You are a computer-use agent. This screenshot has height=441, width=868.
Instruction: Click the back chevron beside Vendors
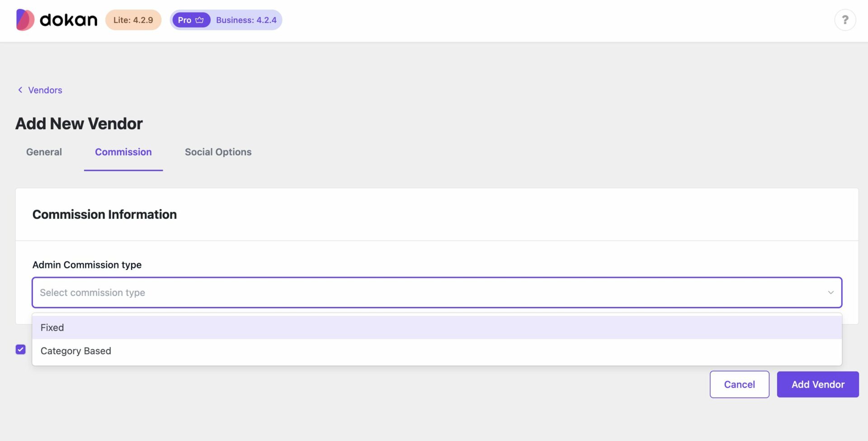pyautogui.click(x=20, y=90)
